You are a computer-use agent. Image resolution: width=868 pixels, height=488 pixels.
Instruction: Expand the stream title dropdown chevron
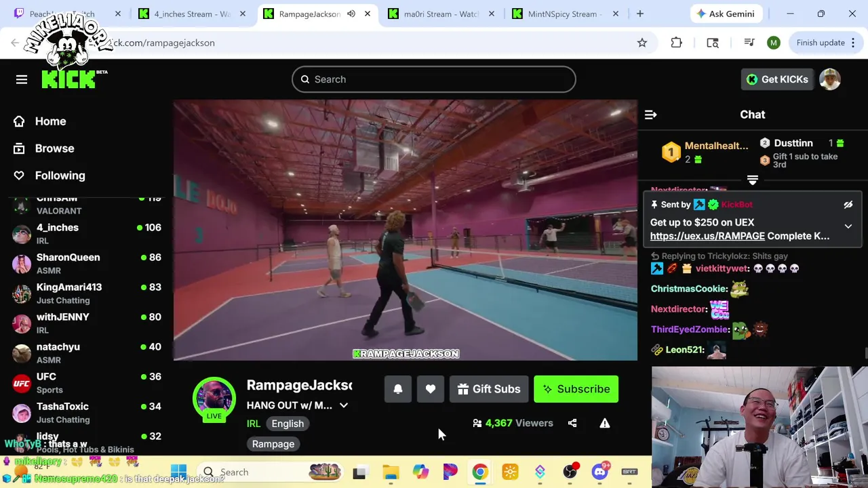click(x=344, y=405)
